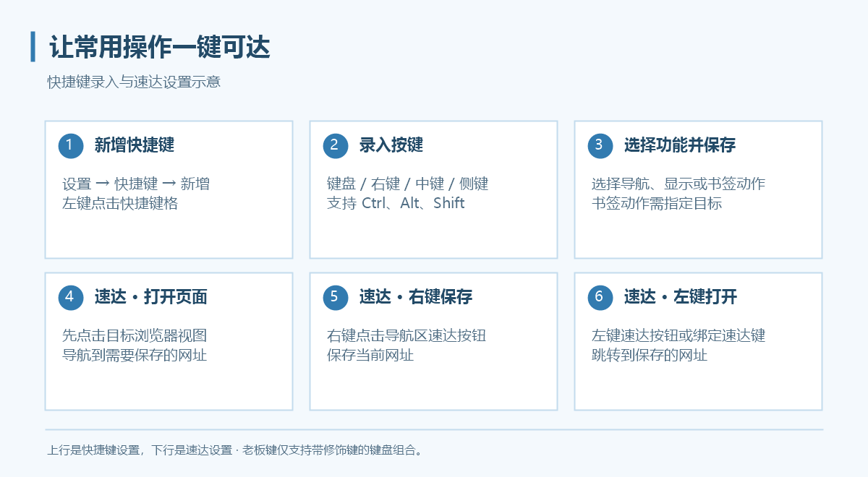Click the line 支持 Ctrl、Alt、Shift
This screenshot has height=477, width=868.
[x=396, y=203]
